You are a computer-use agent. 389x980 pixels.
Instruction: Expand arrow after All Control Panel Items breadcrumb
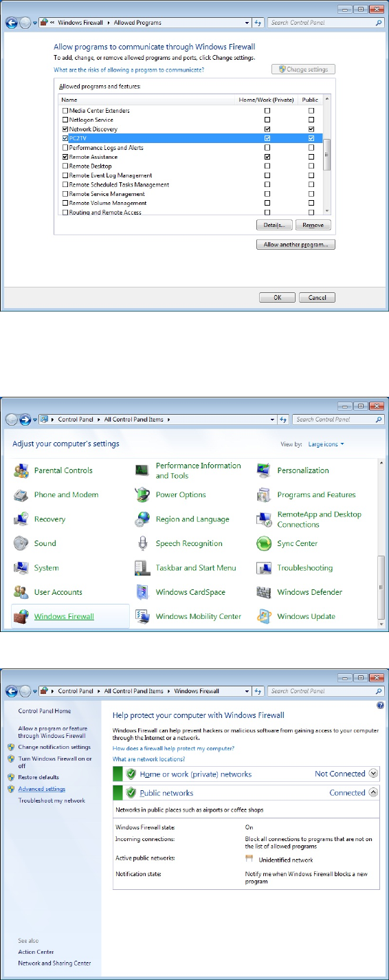tap(168, 419)
